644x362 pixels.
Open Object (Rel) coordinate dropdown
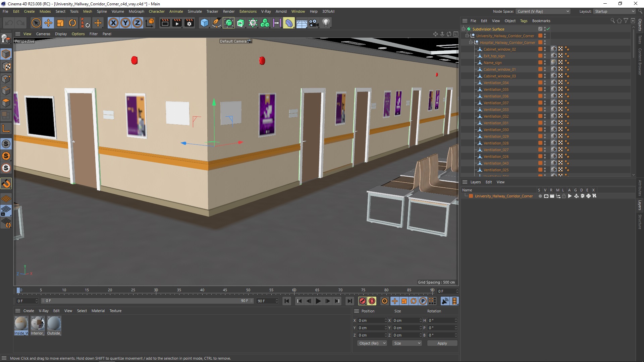(372, 343)
